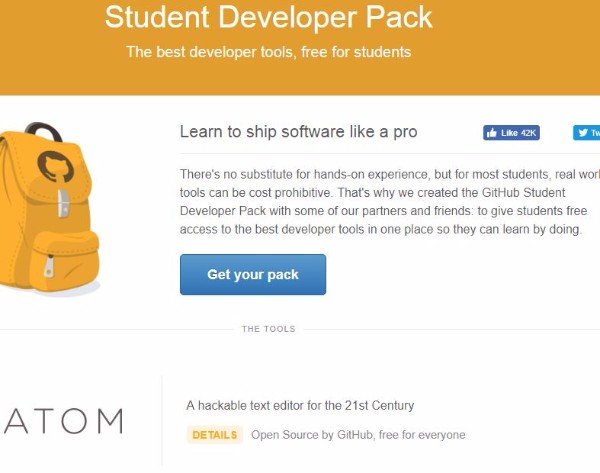This screenshot has height=473, width=600.
Task: Hit the Facebook Like 42K button
Action: 511,133
